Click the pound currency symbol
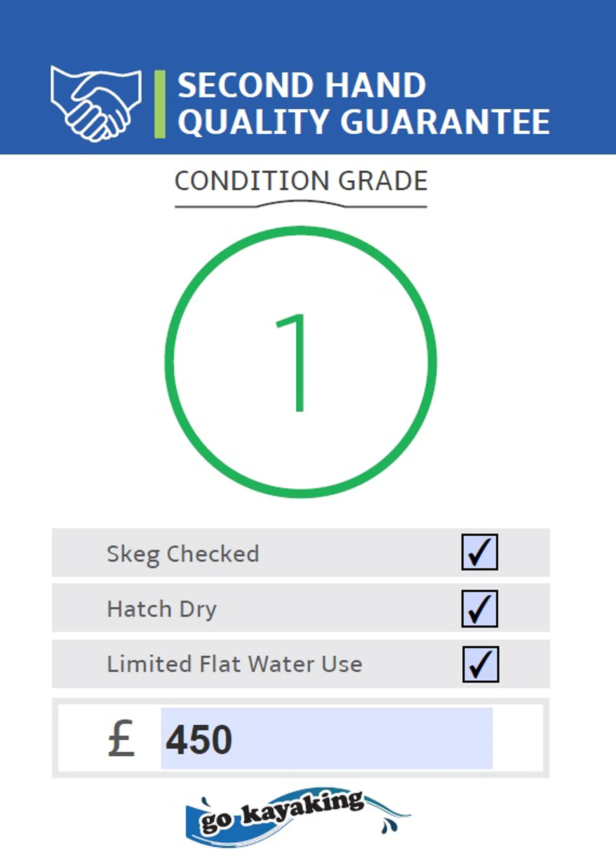The width and height of the screenshot is (616, 861). [x=121, y=738]
